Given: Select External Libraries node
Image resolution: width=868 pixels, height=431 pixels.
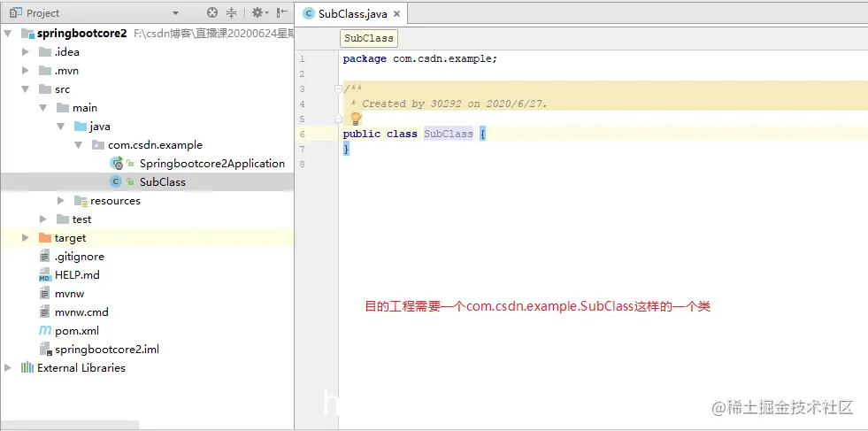Looking at the screenshot, I should [81, 368].
